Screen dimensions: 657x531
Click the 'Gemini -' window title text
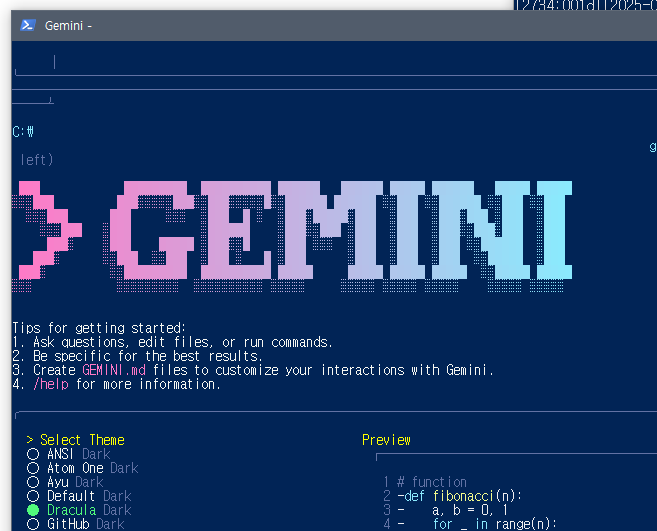(68, 26)
